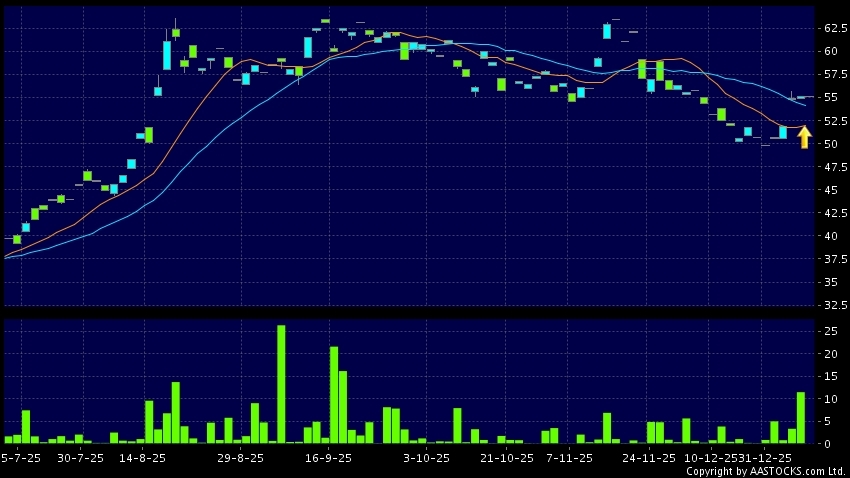The height and width of the screenshot is (478, 850).
Task: Click the 7-11-25 date label
Action: pos(570,458)
